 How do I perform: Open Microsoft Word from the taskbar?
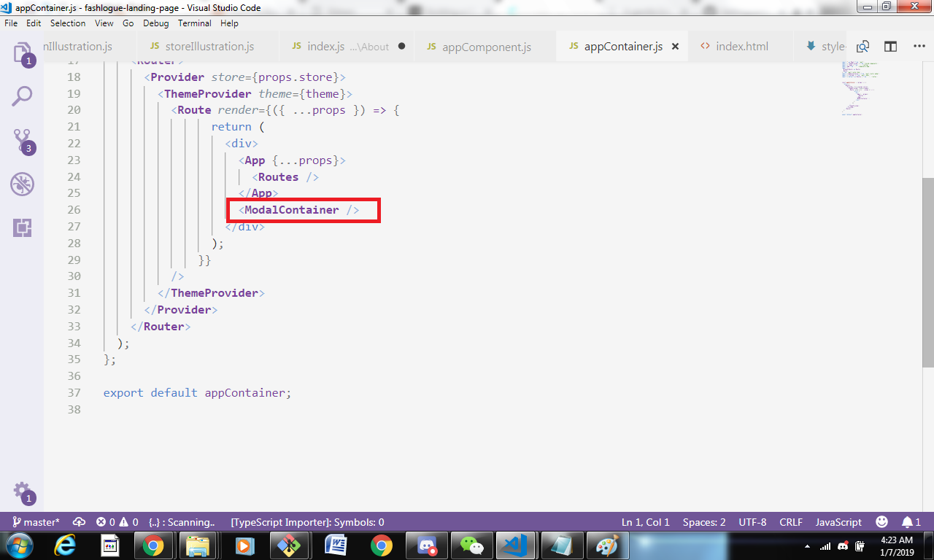point(336,545)
